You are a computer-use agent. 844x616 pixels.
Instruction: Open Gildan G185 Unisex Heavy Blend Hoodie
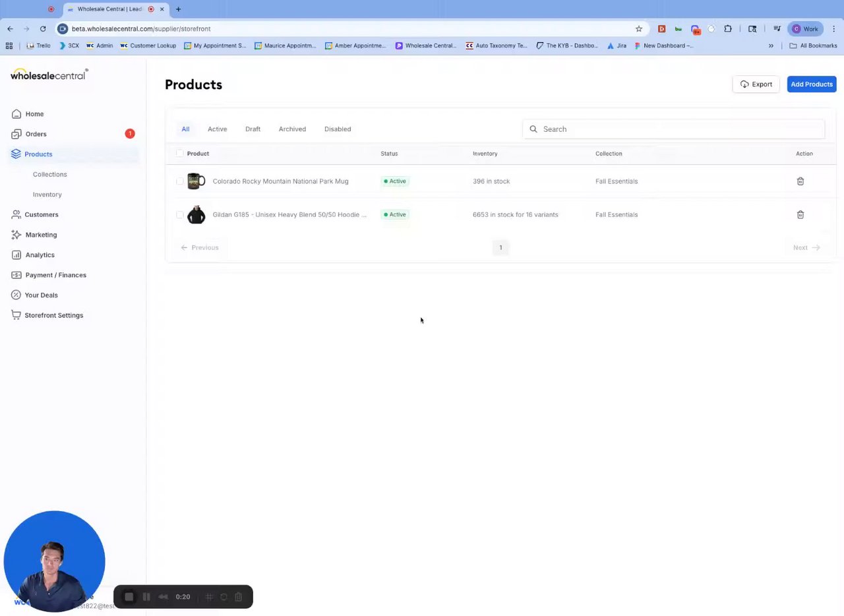[x=289, y=214]
